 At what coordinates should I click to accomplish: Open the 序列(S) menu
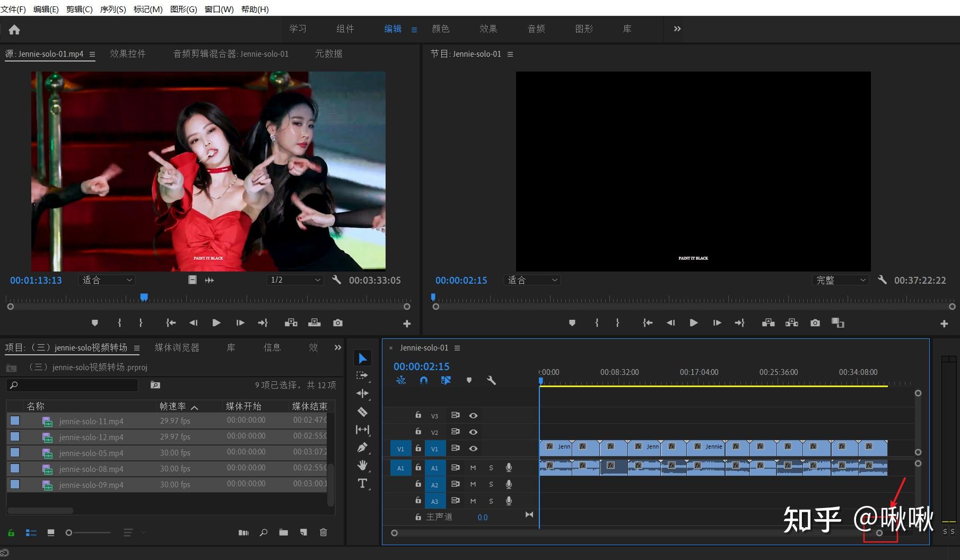(113, 9)
